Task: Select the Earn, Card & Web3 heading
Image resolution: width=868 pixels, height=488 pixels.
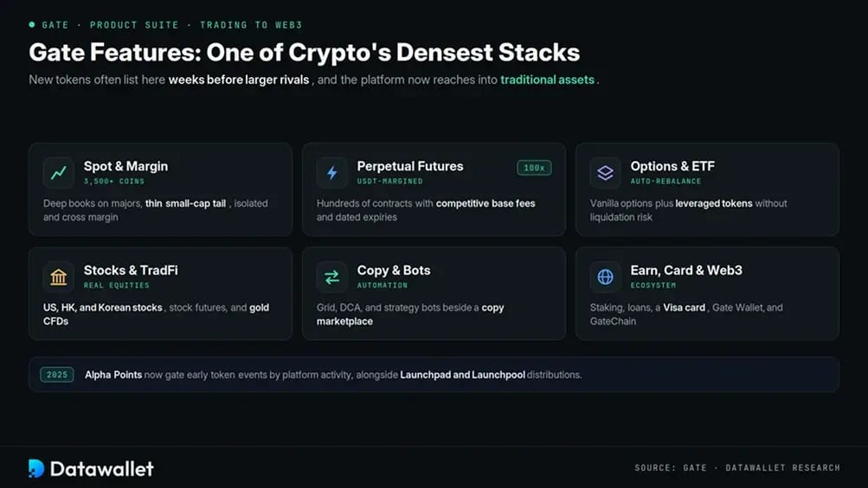Action: [686, 270]
